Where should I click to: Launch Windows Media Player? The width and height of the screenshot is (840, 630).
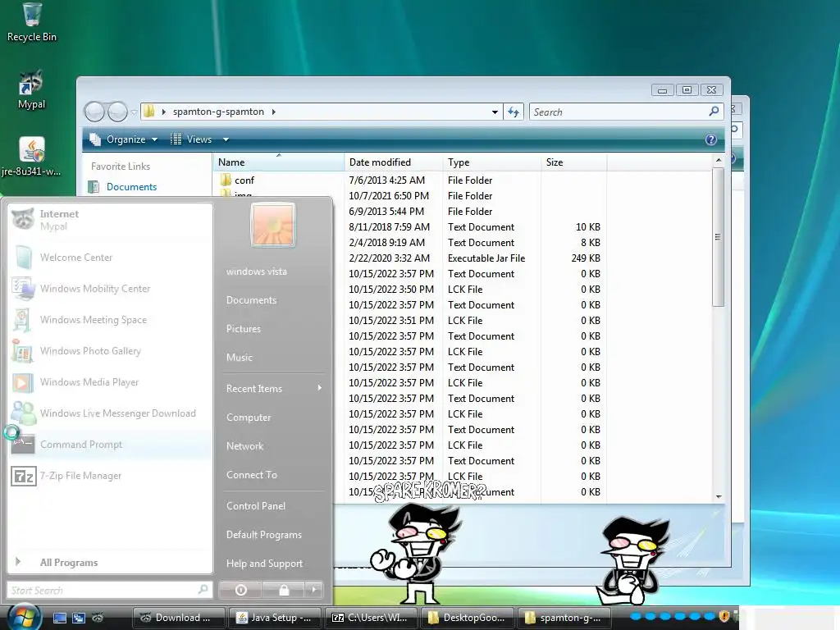(x=110, y=382)
